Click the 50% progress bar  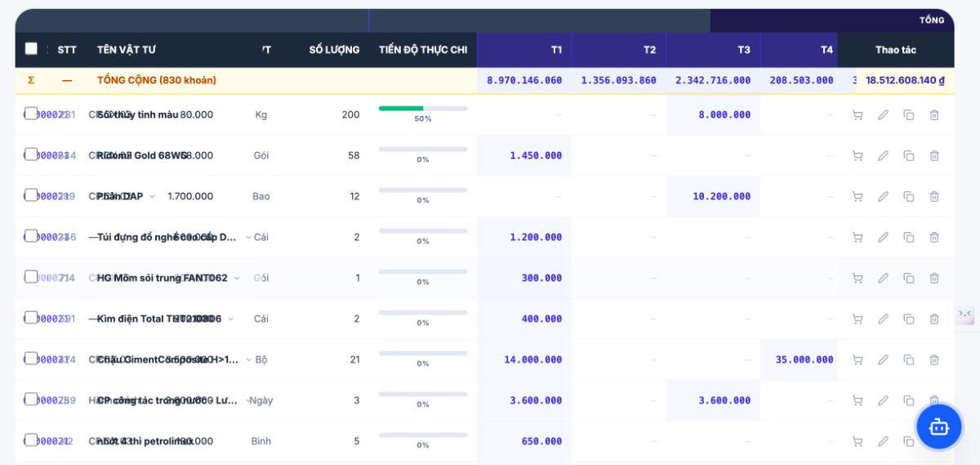coord(423,108)
